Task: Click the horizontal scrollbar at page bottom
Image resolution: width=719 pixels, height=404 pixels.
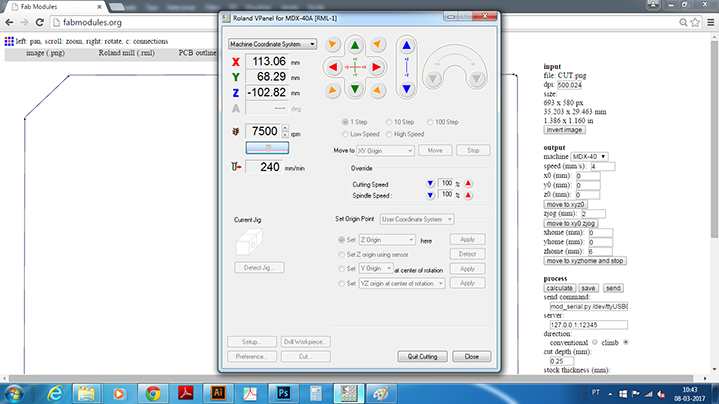Action: tap(353, 378)
